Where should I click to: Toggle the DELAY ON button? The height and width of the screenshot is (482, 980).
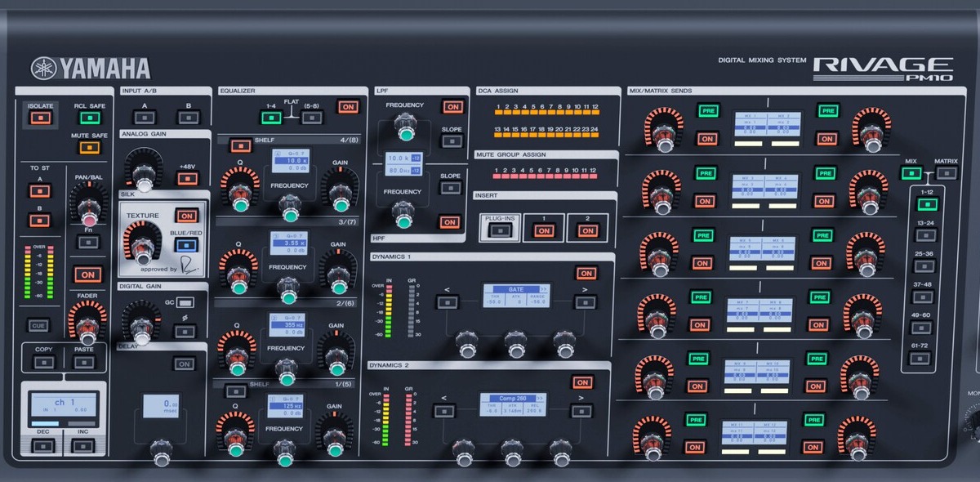(x=185, y=364)
